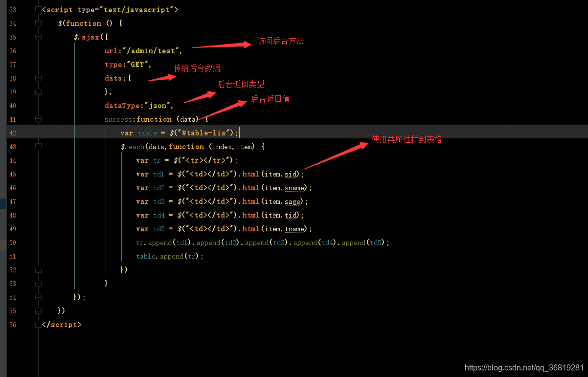
Task: Collapse the script tag fold at line 33
Action: 39,10
